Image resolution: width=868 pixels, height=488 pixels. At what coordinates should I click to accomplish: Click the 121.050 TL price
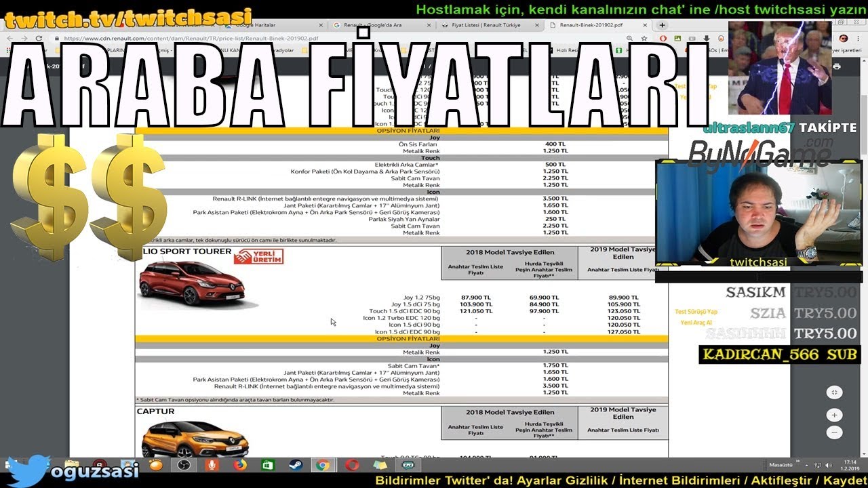475,311
